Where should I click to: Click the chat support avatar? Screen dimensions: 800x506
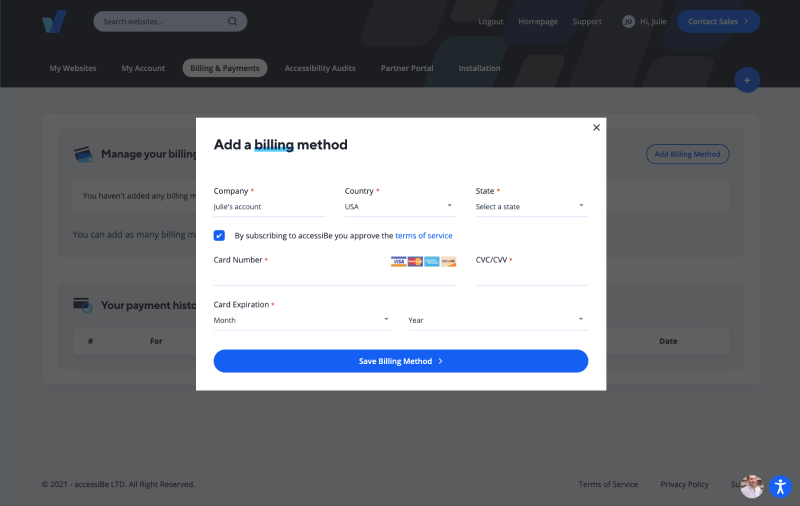[751, 486]
